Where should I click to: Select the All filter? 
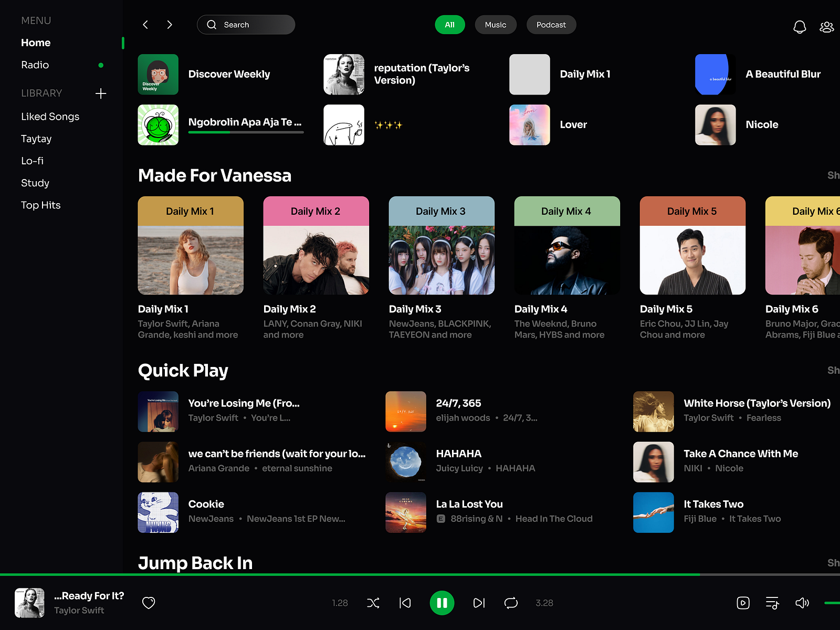pos(450,25)
